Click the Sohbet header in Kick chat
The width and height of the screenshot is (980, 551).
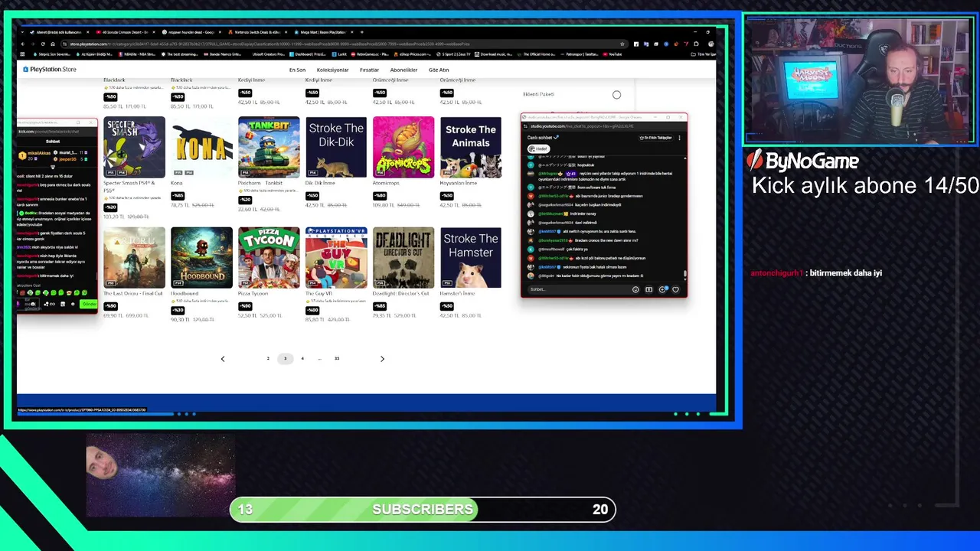[53, 141]
